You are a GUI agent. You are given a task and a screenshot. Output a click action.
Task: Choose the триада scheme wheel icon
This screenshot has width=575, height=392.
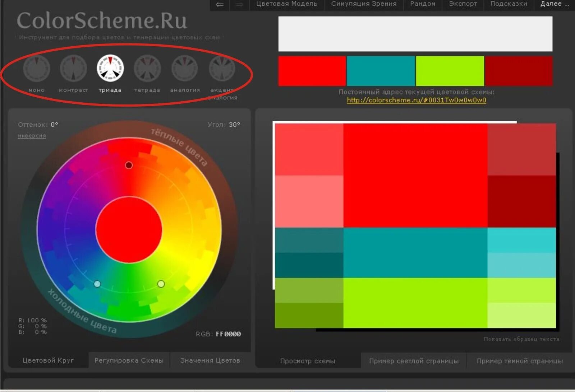[110, 68]
